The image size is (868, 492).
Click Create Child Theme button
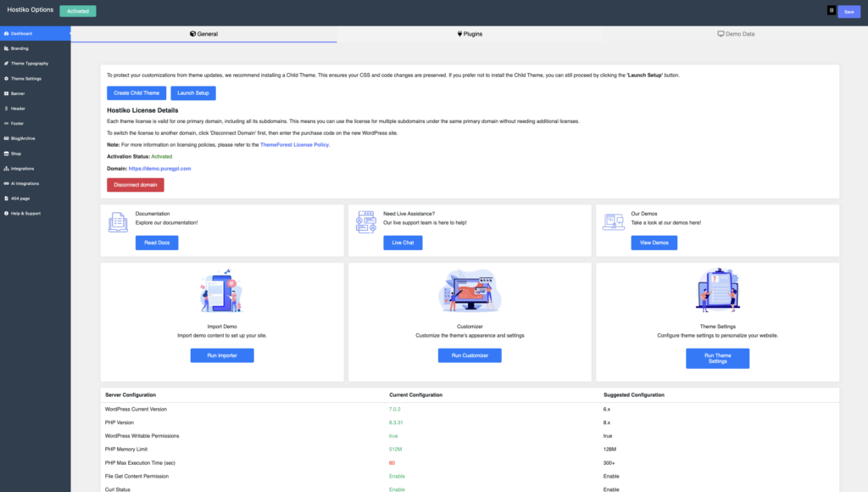(x=136, y=93)
